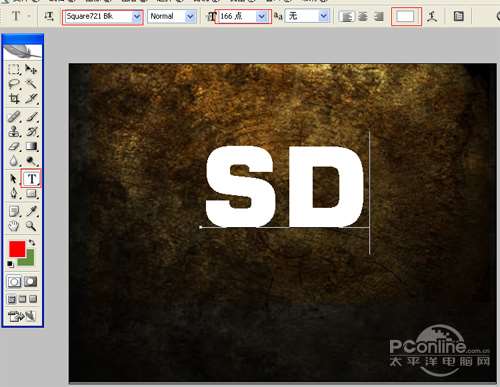
Task: Select the Zoom magnifier tool
Action: pyautogui.click(x=31, y=226)
